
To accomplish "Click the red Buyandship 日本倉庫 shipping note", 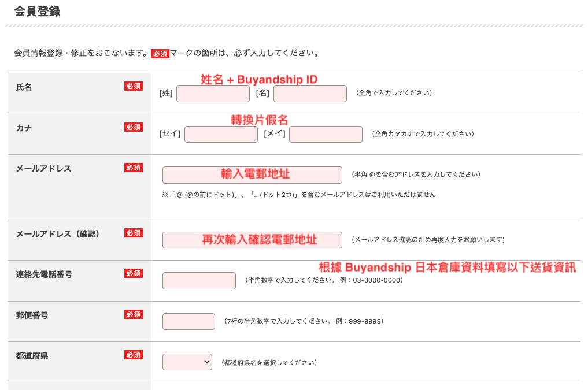I will coord(447,268).
